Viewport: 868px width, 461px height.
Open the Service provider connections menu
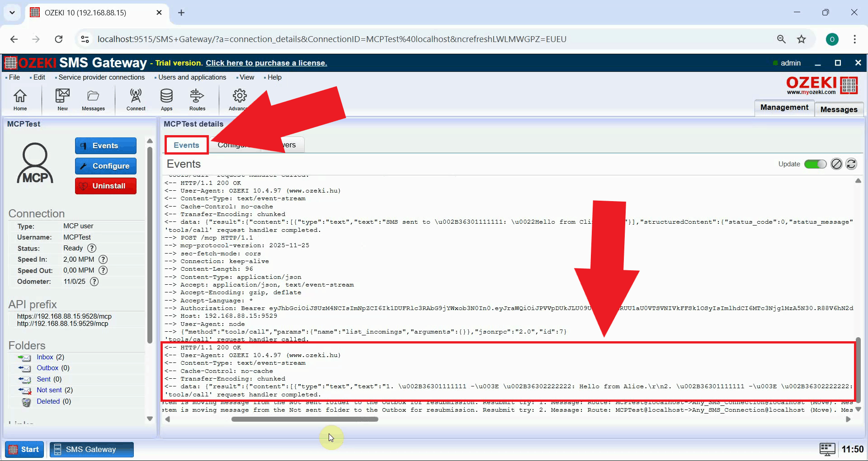(x=101, y=77)
